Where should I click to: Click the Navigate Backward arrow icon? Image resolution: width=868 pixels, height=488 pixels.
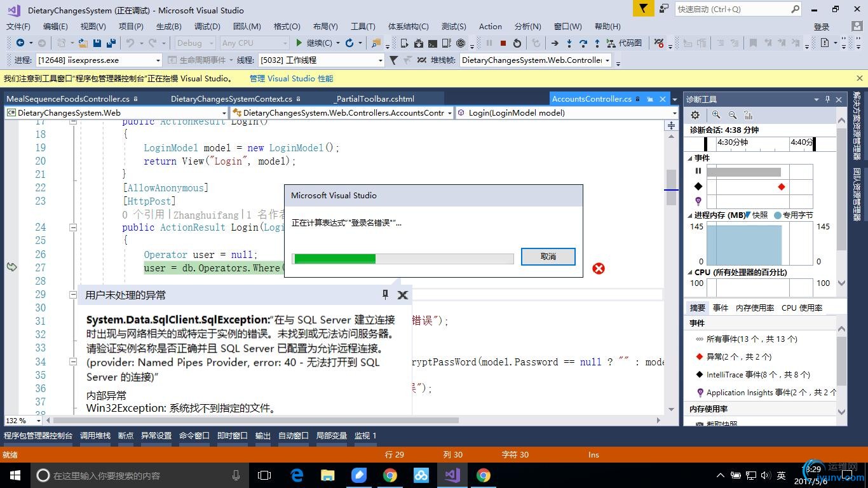(x=20, y=43)
